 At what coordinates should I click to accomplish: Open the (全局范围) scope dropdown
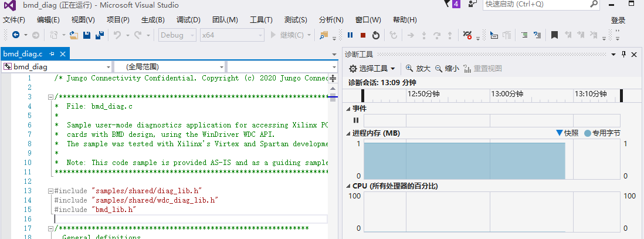click(170, 66)
